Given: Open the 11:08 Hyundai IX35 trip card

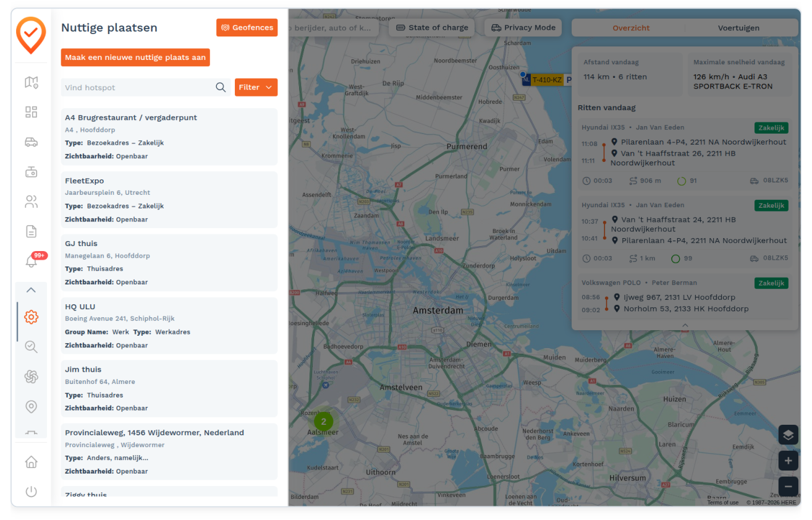Looking at the screenshot, I should [685, 155].
